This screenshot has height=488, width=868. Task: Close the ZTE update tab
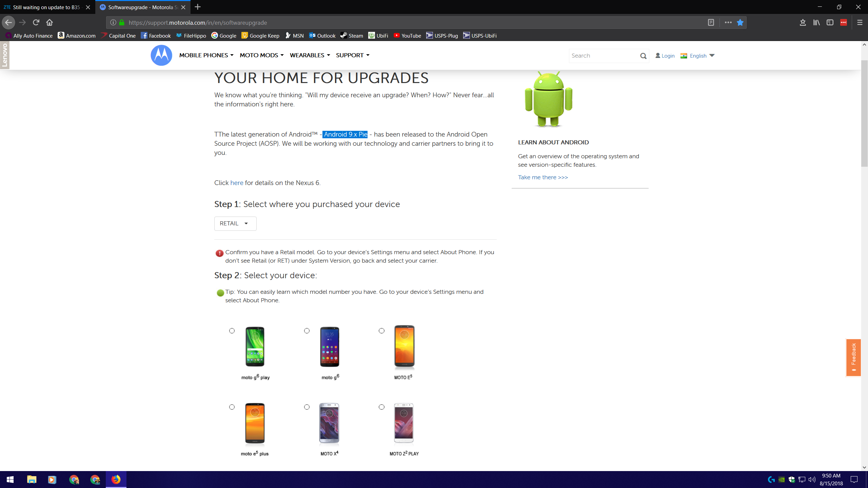coord(88,7)
